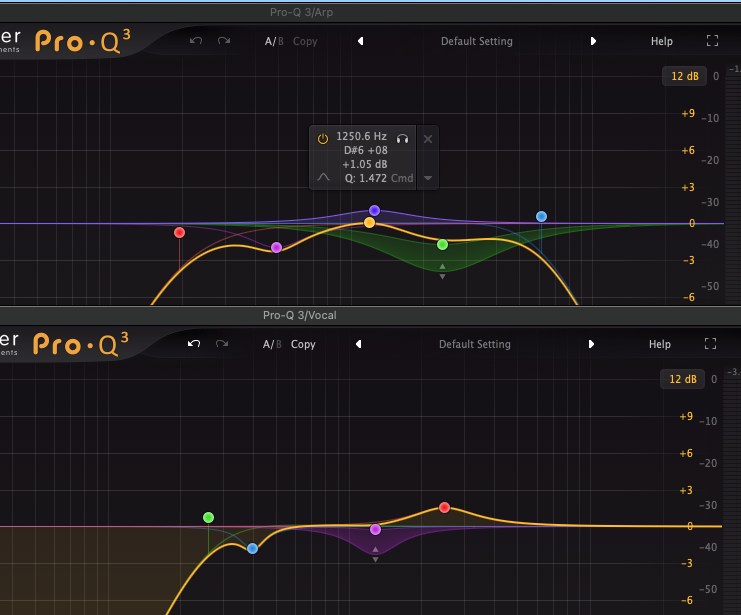Expand band popup options arrow
This screenshot has width=741, height=615.
pyautogui.click(x=428, y=178)
